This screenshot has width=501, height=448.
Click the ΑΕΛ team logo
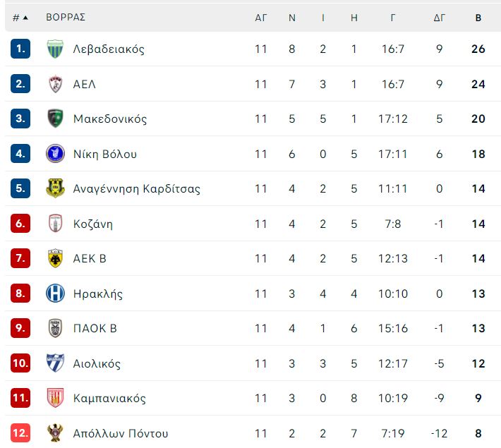[55, 84]
